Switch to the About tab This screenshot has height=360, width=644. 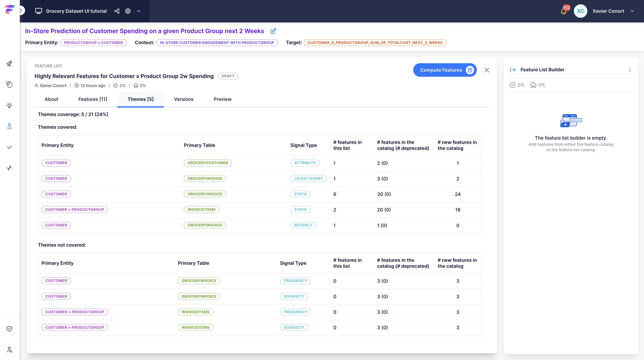pos(51,99)
